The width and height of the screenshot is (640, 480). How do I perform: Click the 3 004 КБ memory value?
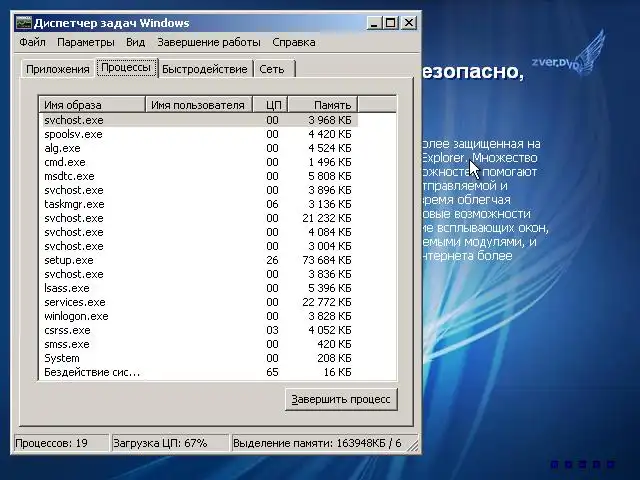click(x=329, y=246)
